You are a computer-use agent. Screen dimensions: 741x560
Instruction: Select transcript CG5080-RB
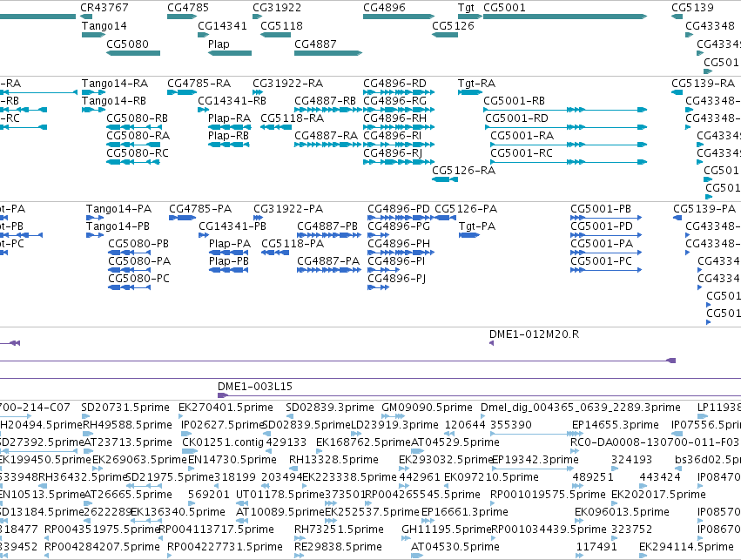coord(133,128)
